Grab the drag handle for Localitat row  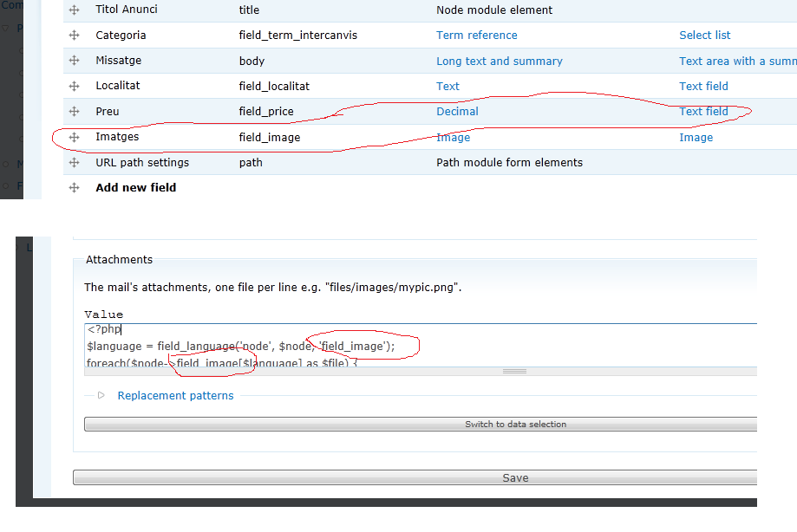75,86
